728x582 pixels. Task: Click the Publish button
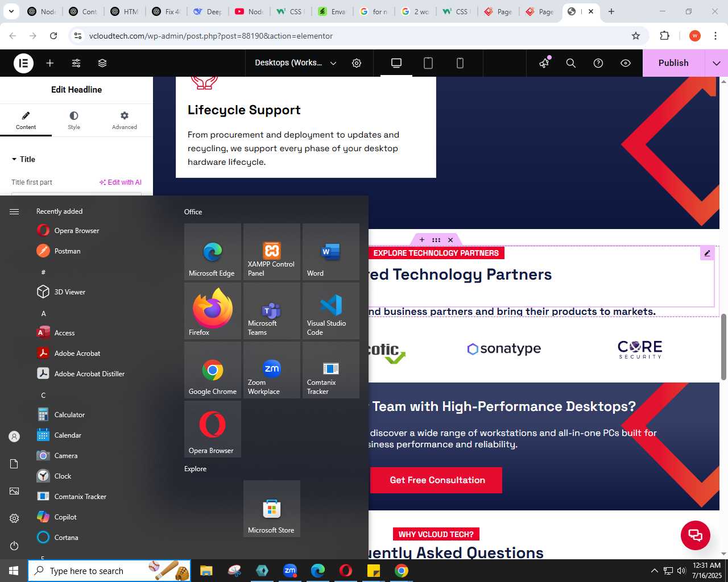[673, 63]
